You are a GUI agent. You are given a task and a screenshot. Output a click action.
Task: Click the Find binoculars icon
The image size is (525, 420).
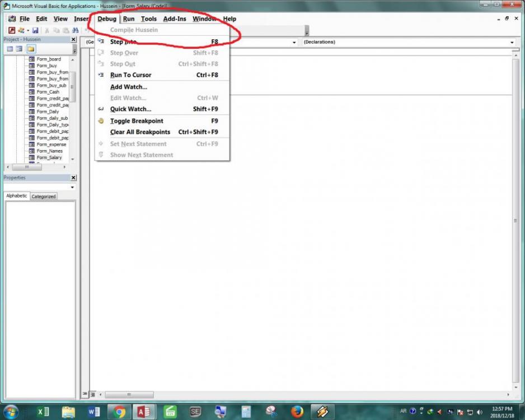point(74,30)
